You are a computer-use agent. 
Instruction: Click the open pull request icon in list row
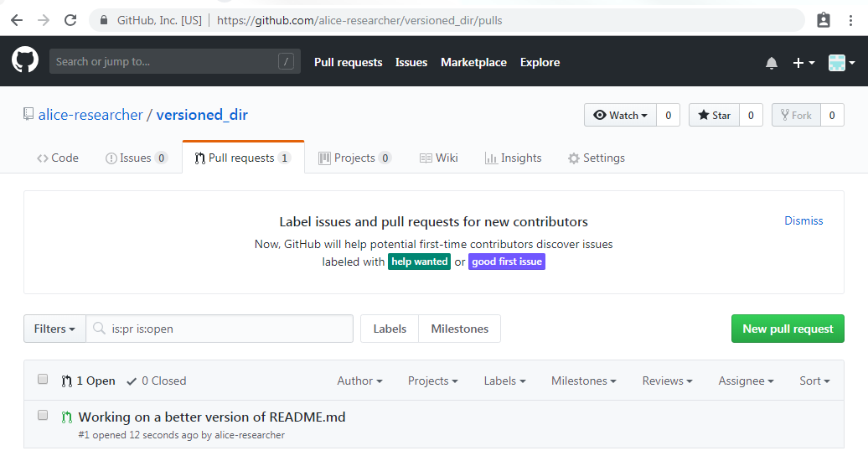pyautogui.click(x=66, y=417)
